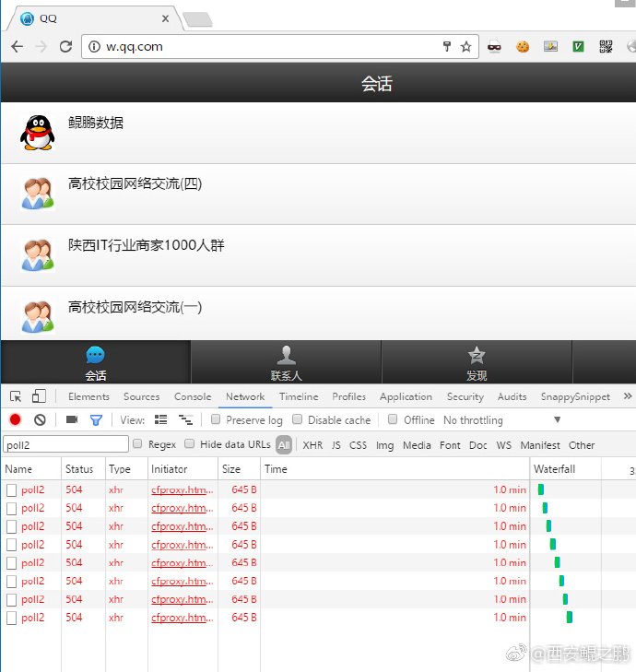The image size is (636, 672).
Task: Open the penguin avatar chat 鲲鹏数据
Action: [38, 133]
